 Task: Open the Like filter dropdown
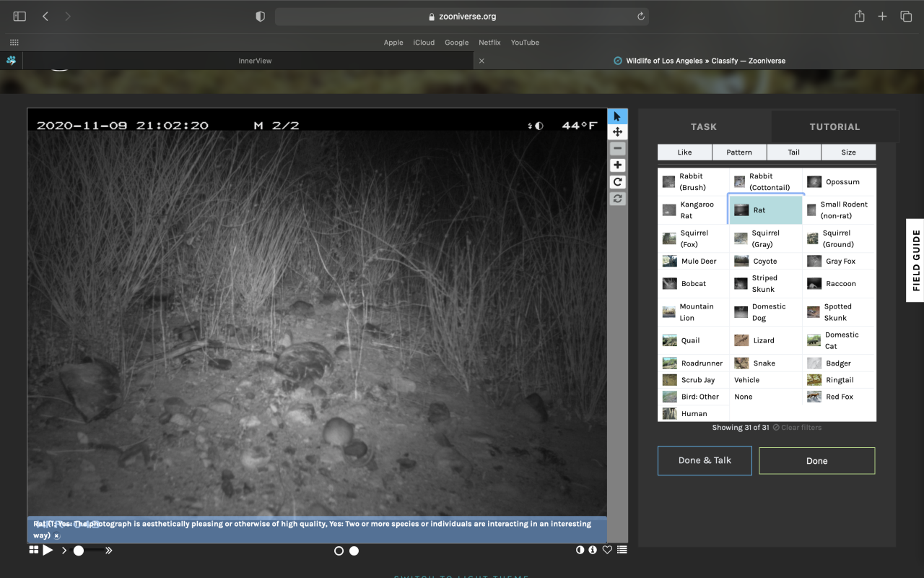click(684, 152)
